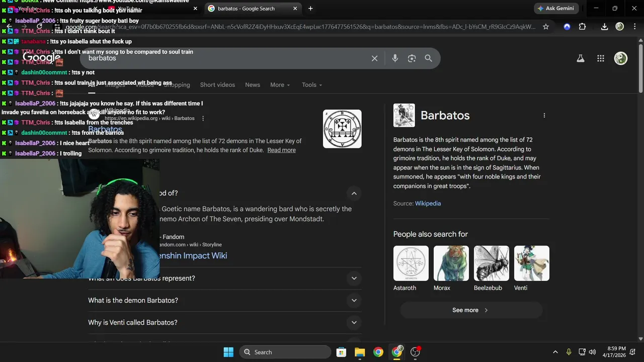The image size is (644, 362).
Task: Open Google Chrome from the taskbar
Action: click(x=378, y=352)
